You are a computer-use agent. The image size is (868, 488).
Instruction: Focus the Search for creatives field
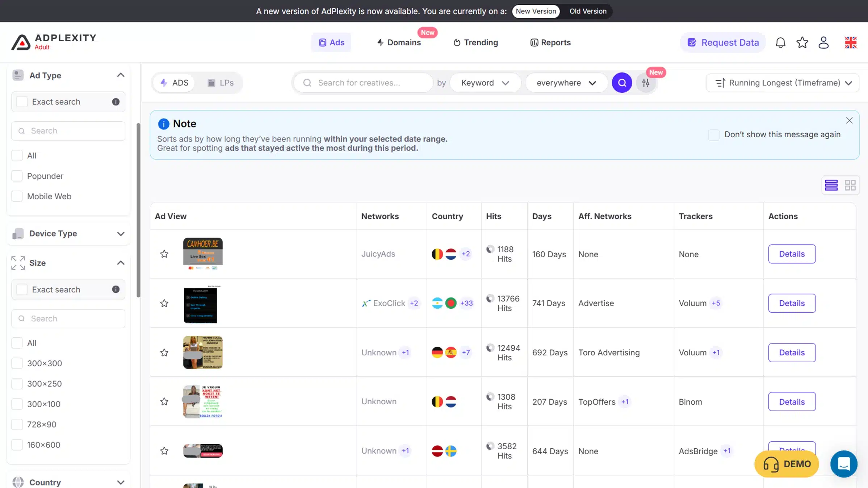pyautogui.click(x=363, y=83)
